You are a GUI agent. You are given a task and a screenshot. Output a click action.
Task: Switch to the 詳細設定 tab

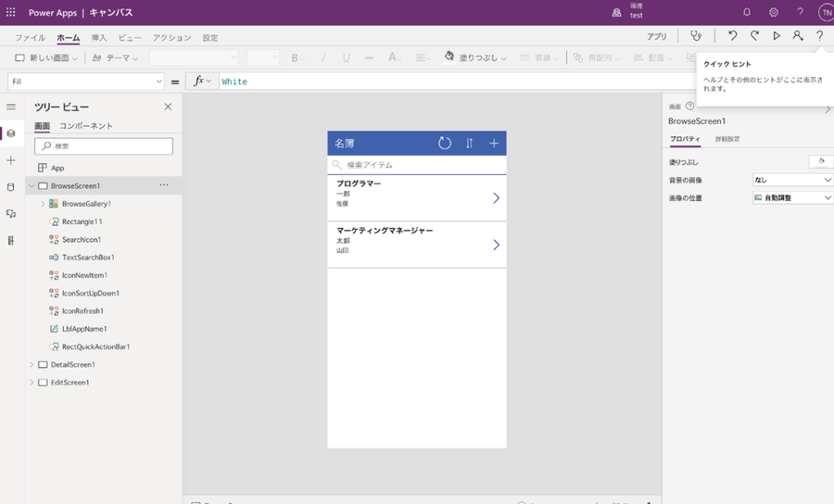[727, 139]
